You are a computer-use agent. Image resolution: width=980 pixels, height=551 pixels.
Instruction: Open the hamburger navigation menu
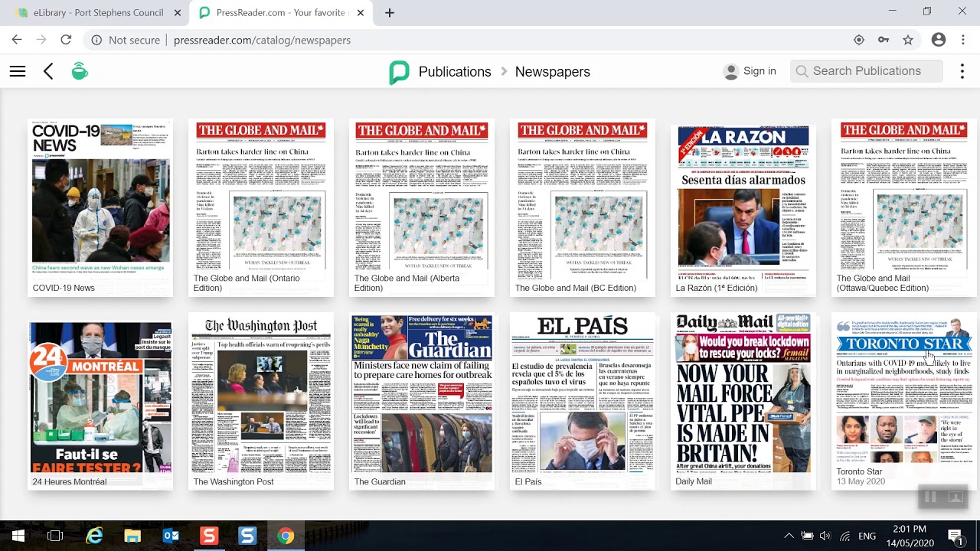18,71
